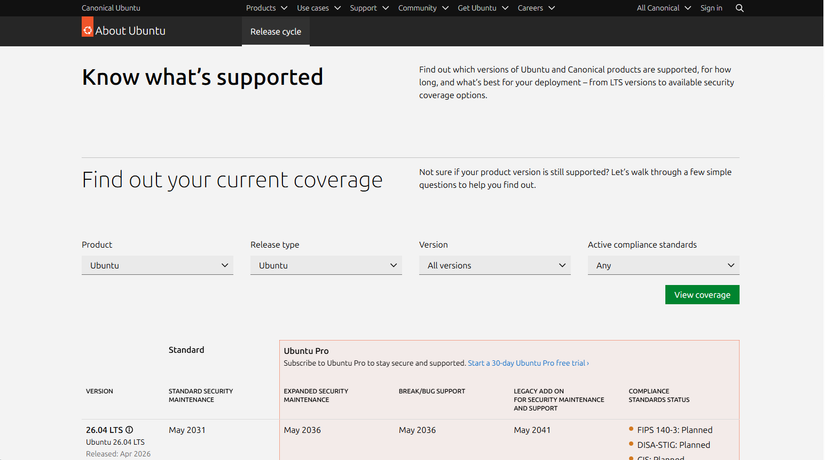This screenshot has width=825, height=460.
Task: Open the Release type dropdown
Action: pos(326,265)
